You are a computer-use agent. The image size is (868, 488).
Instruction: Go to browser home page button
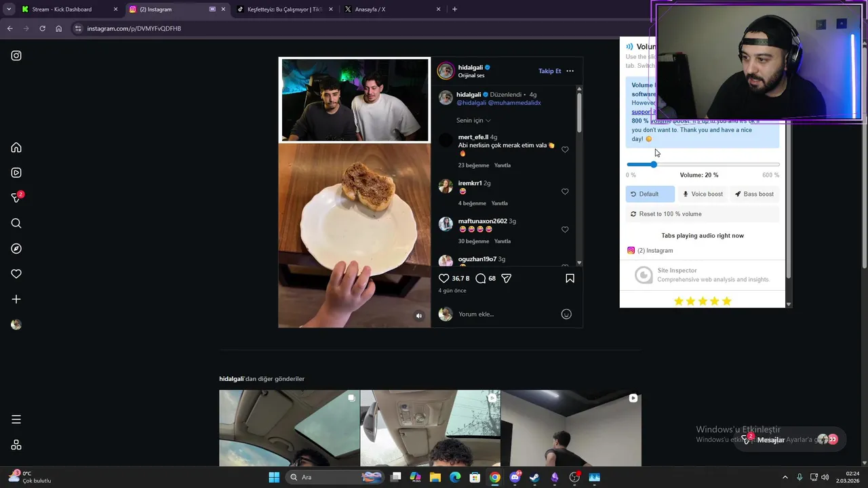58,28
